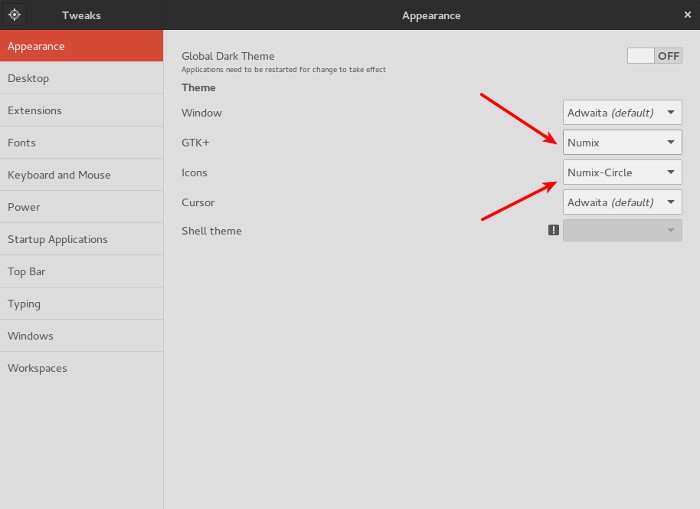Image resolution: width=700 pixels, height=509 pixels.
Task: Click the Shell theme warning icon
Action: coord(553,230)
